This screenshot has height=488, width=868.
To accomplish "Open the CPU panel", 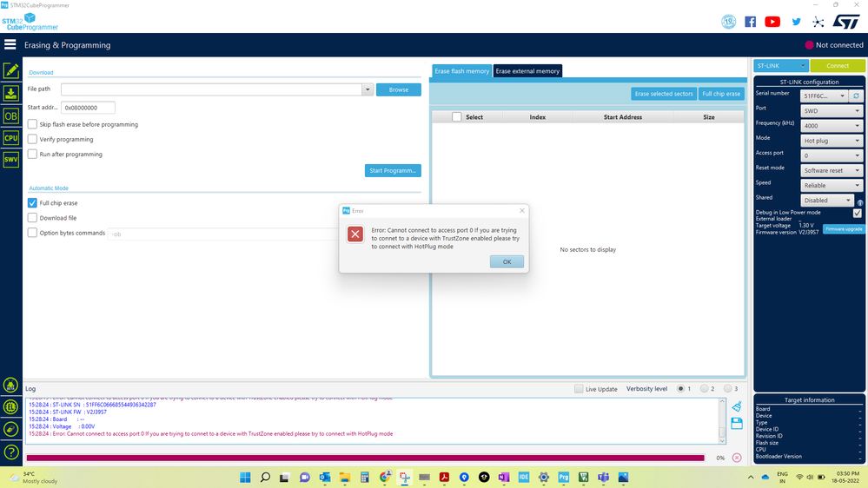I will coord(11,138).
